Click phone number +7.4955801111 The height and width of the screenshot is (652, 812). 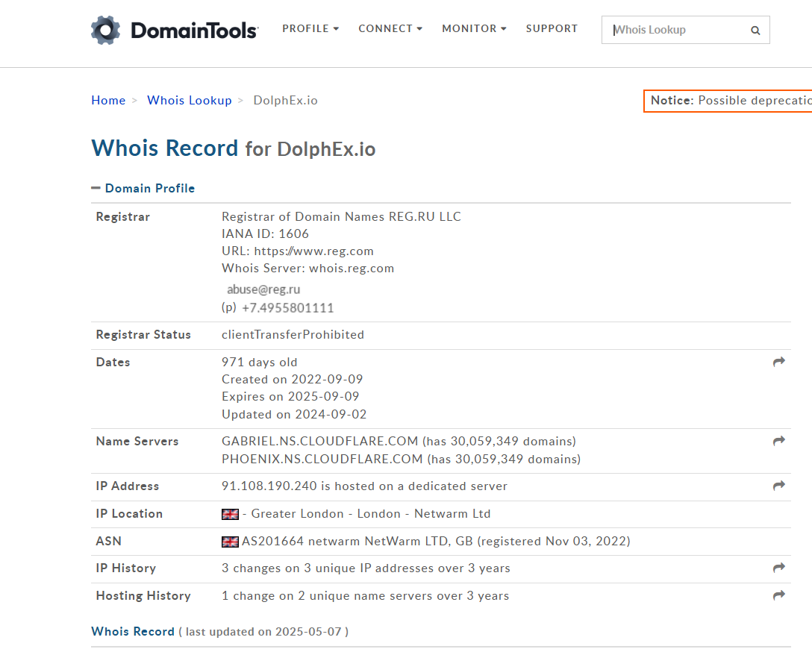[x=287, y=308]
